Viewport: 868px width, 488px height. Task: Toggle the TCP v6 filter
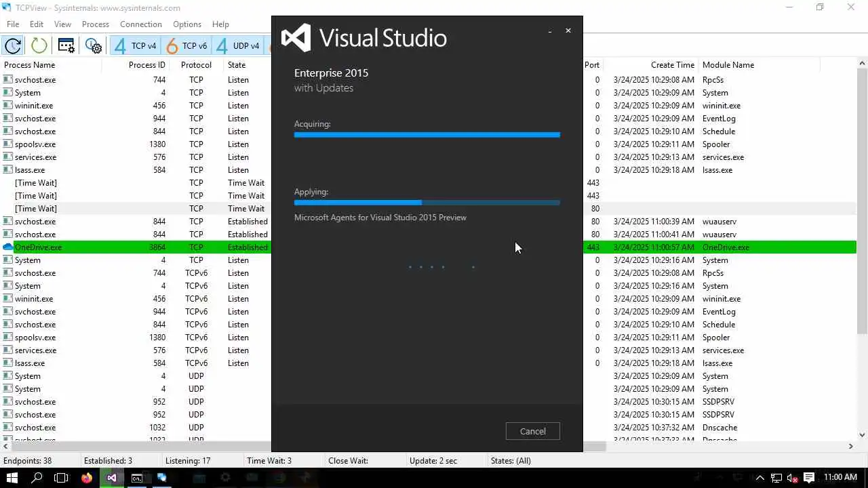coord(187,45)
